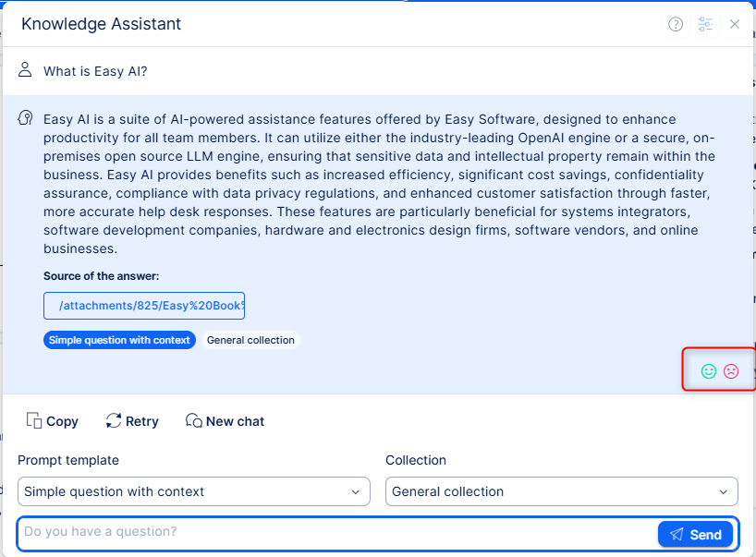
Task: Click inside the question input field
Action: 333,532
